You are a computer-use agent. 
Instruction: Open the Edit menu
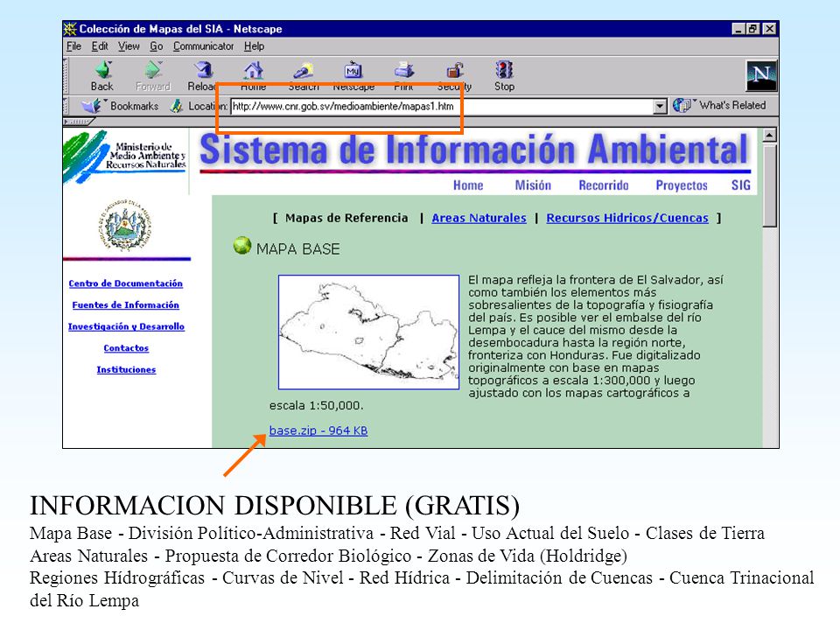(100, 46)
